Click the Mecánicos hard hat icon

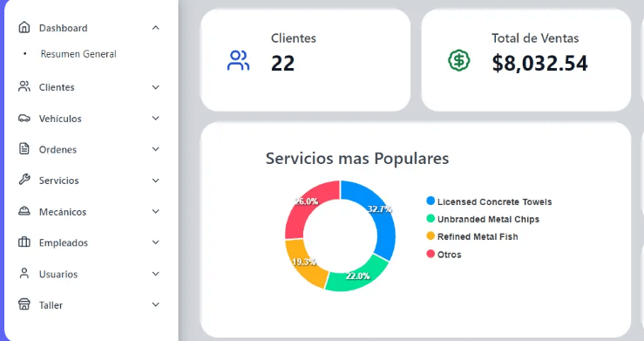[24, 211]
